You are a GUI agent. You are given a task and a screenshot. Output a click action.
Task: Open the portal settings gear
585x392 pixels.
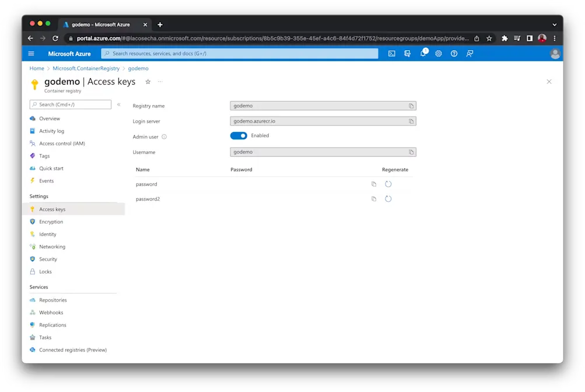pyautogui.click(x=438, y=53)
